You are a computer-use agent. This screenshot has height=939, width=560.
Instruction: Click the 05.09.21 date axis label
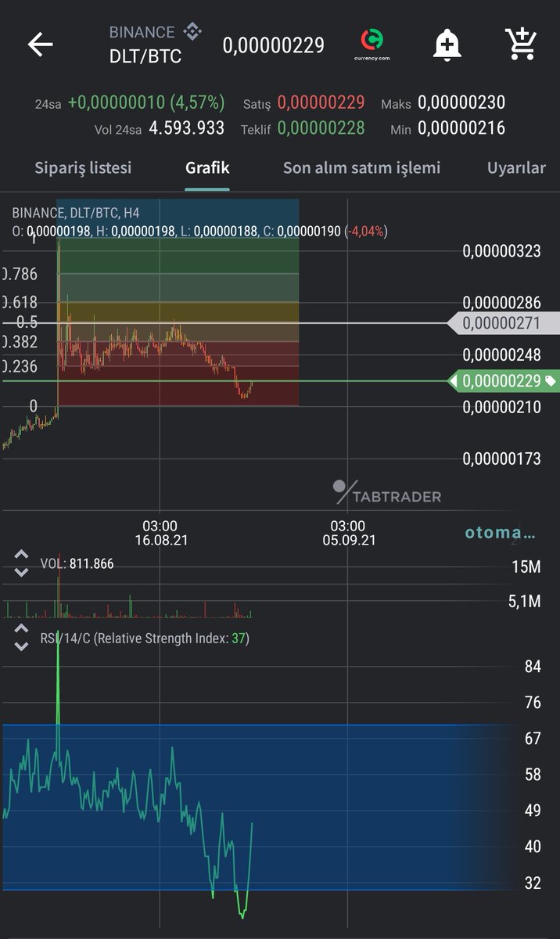pos(349,540)
